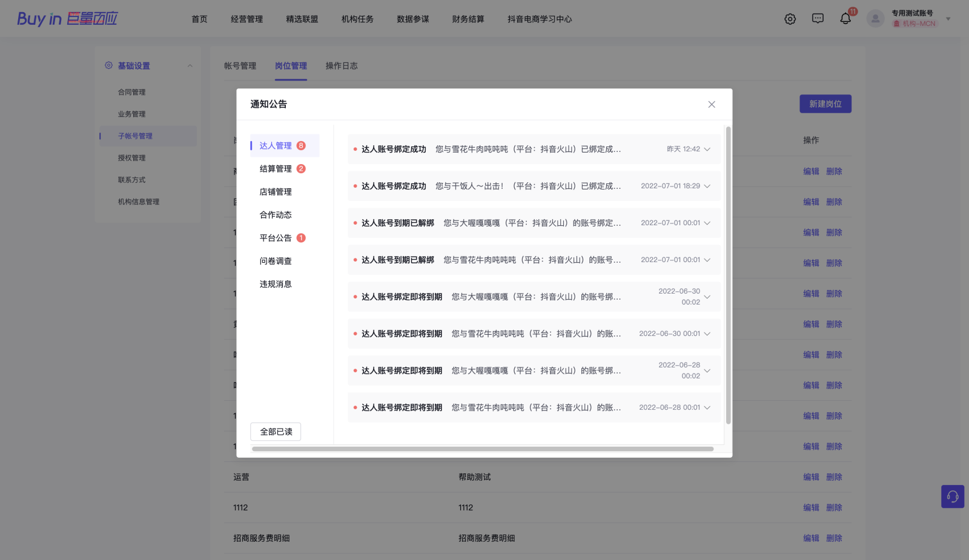969x560 pixels.
Task: Click the notification bell icon
Action: [x=845, y=19]
